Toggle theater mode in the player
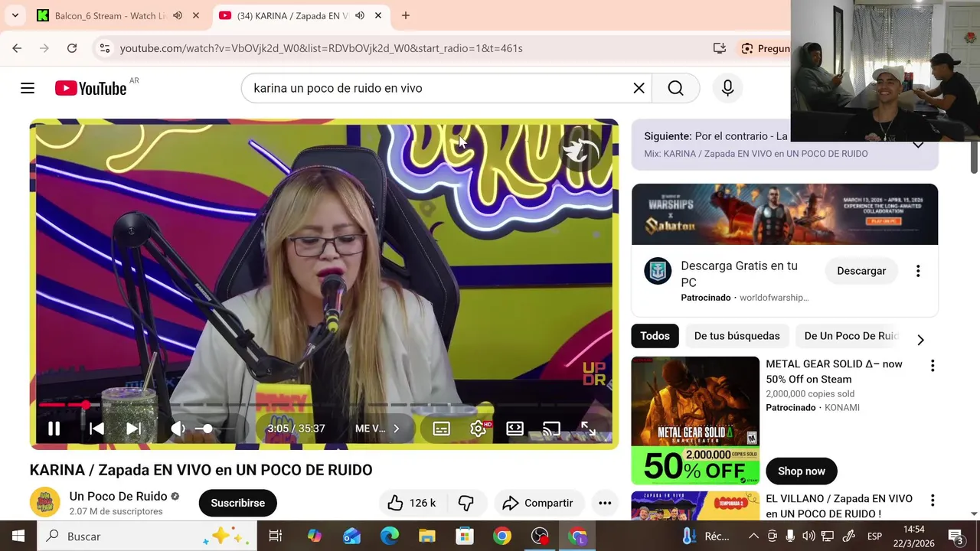 pos(514,429)
